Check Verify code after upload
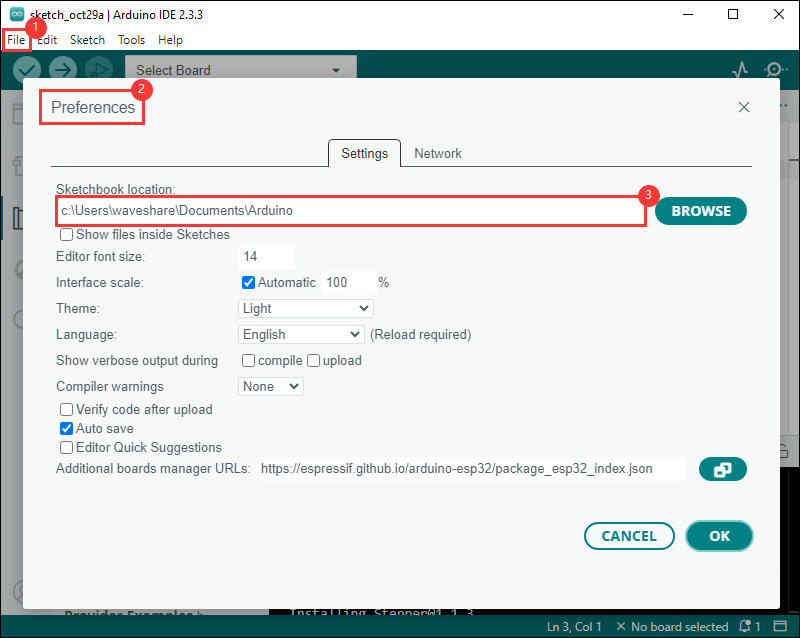This screenshot has width=800, height=638. click(66, 410)
